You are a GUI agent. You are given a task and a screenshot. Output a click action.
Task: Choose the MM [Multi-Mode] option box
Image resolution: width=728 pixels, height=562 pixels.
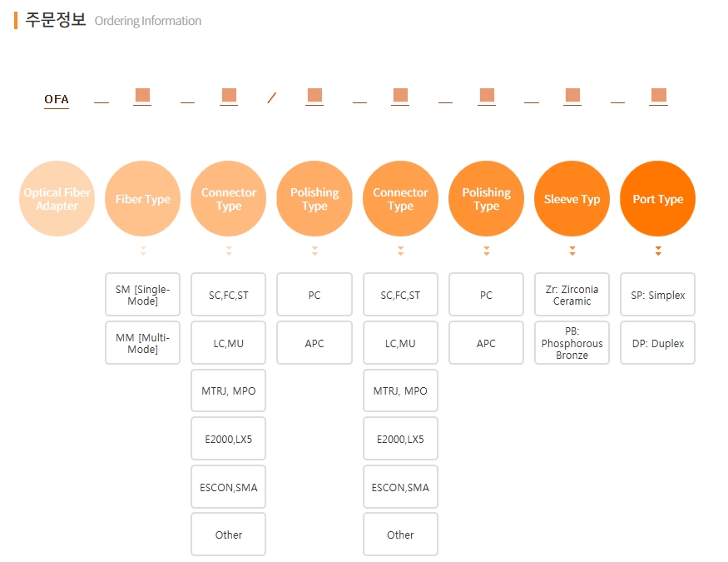point(142,343)
